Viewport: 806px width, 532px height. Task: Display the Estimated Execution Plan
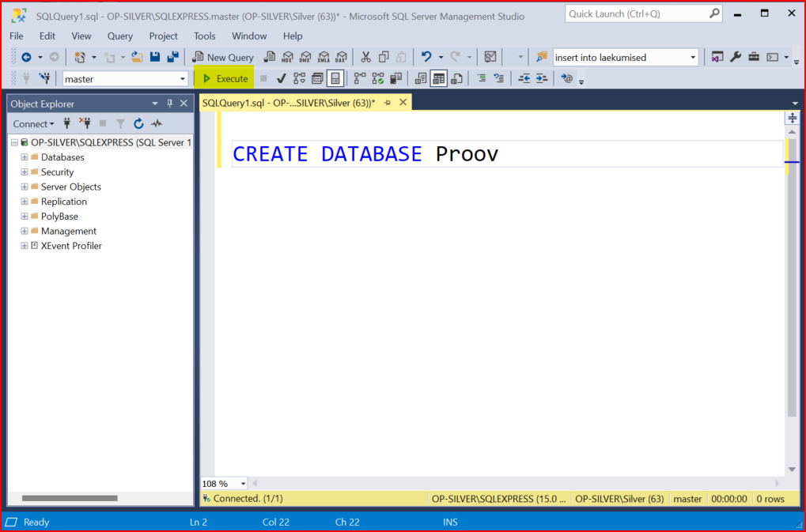click(299, 78)
